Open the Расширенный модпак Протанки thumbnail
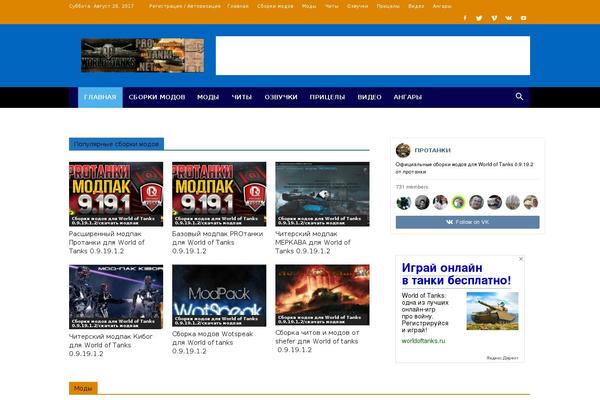Screen dimensions: 600x400 tap(116, 194)
